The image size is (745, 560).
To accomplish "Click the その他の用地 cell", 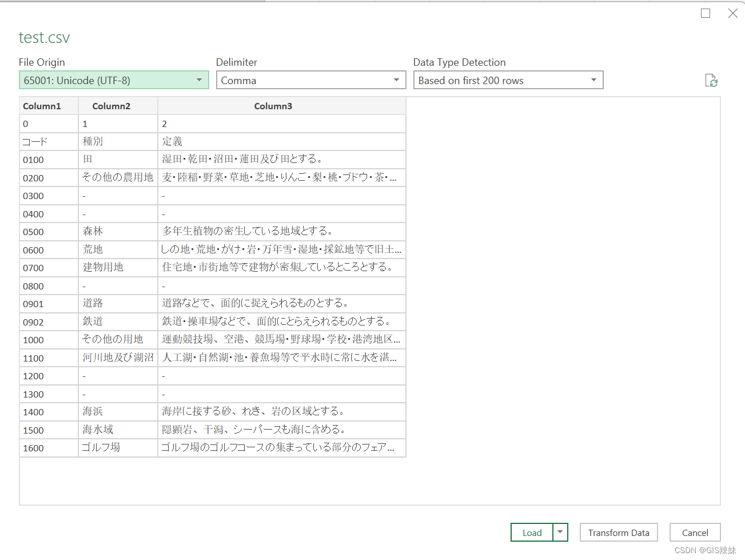I will 118,340.
